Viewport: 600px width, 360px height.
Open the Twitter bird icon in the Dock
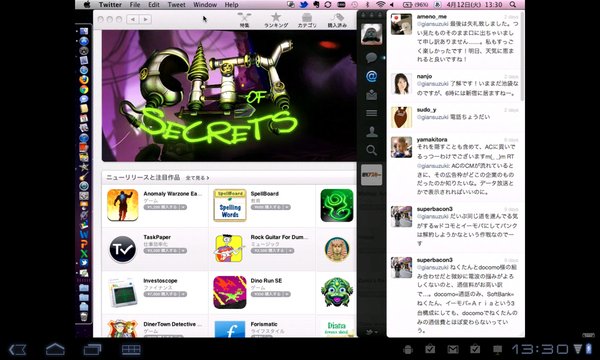(84, 263)
